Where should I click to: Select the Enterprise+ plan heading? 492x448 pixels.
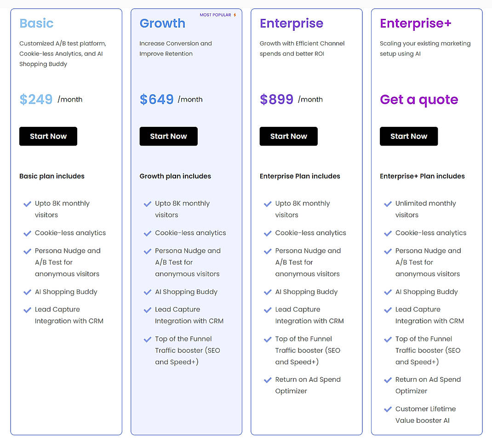point(415,23)
